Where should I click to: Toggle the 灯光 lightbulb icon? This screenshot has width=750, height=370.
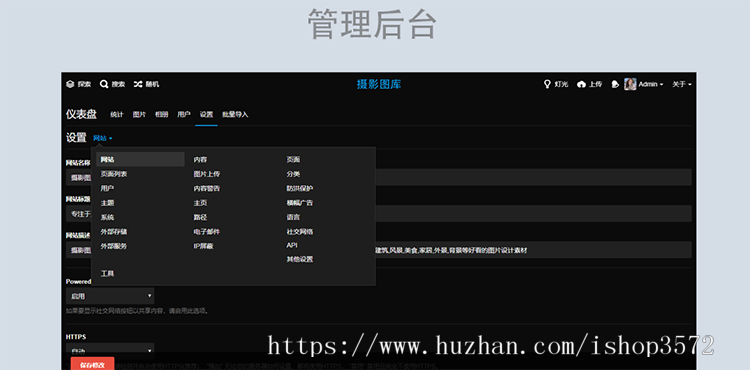pos(547,84)
